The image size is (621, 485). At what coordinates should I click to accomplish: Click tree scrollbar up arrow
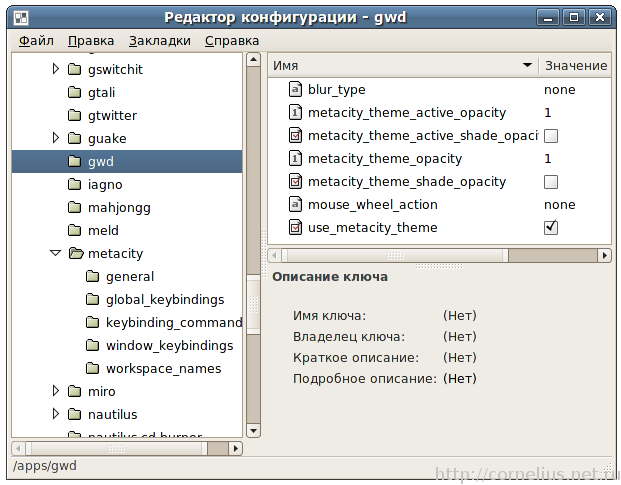(253, 60)
